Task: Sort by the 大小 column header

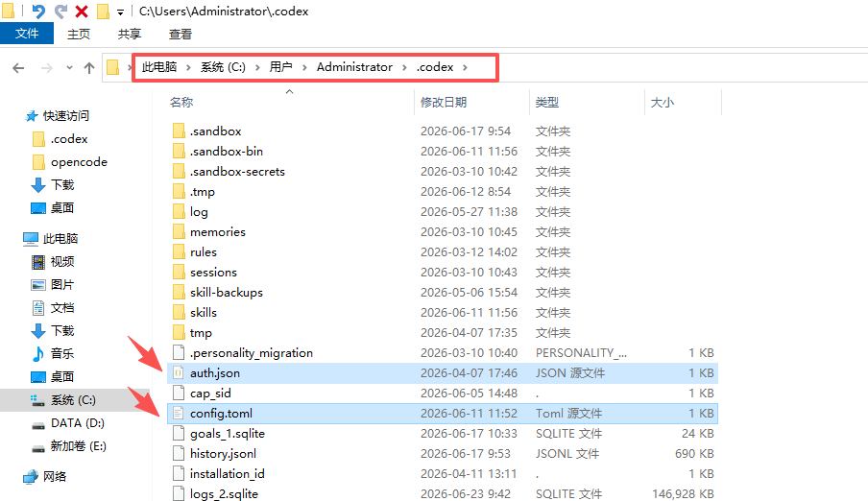Action: (x=663, y=103)
